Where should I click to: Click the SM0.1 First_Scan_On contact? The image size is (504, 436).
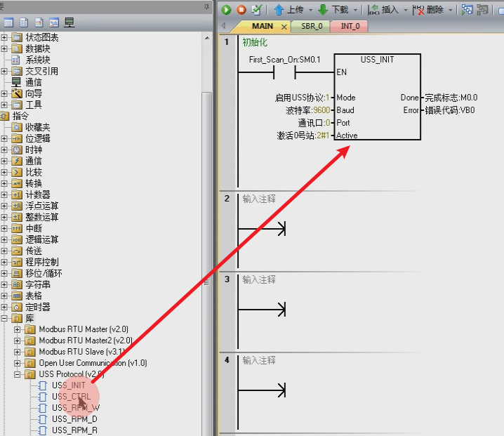(284, 72)
